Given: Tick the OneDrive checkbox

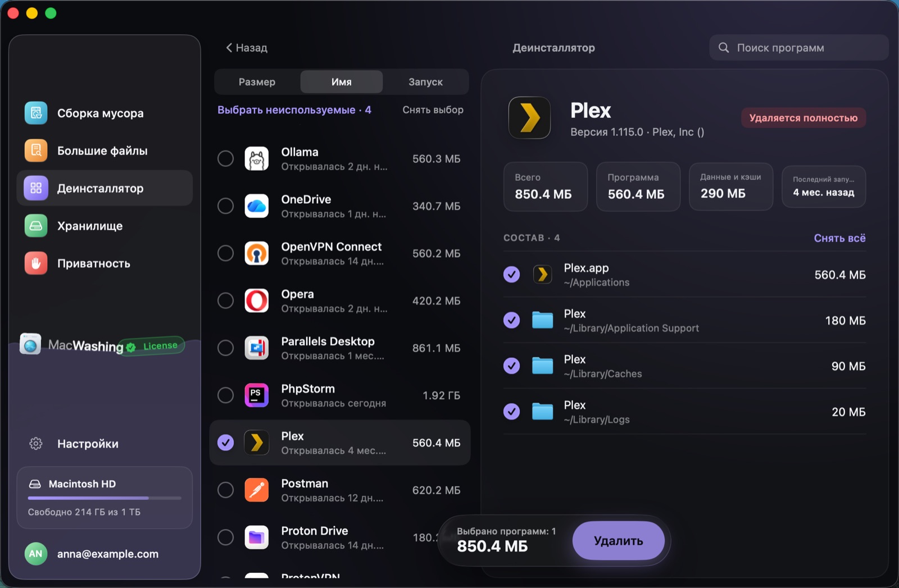Looking at the screenshot, I should coord(225,206).
